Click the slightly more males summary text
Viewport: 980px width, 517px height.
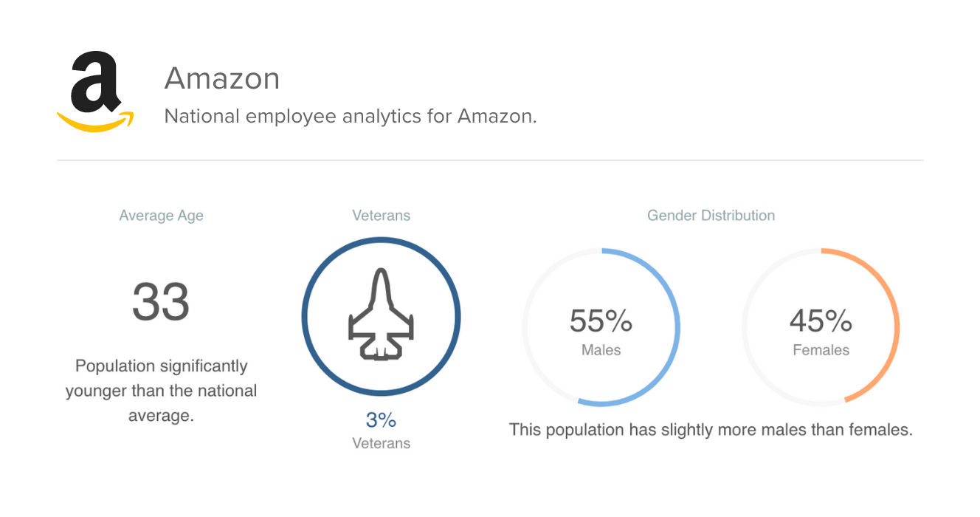(x=711, y=430)
